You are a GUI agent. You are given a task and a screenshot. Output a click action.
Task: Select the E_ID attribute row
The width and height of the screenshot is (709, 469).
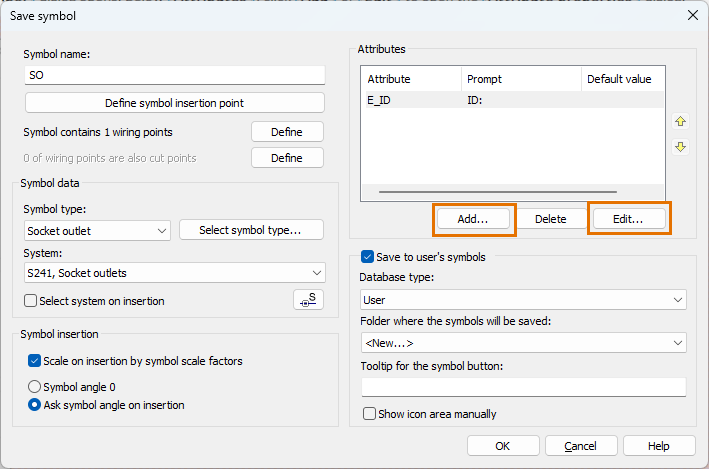(513, 100)
